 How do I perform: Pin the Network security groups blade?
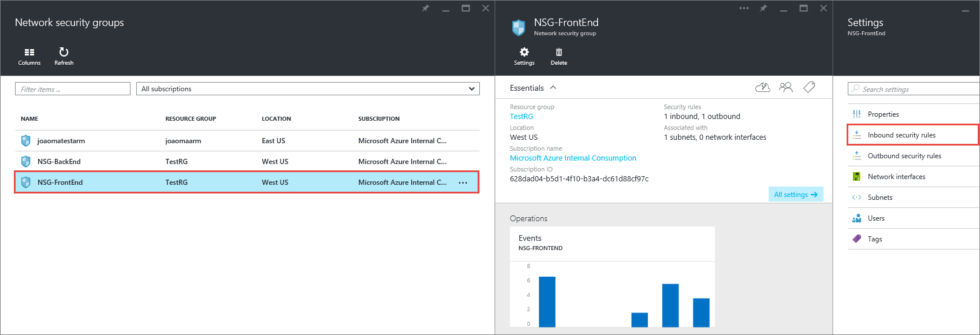[x=426, y=8]
